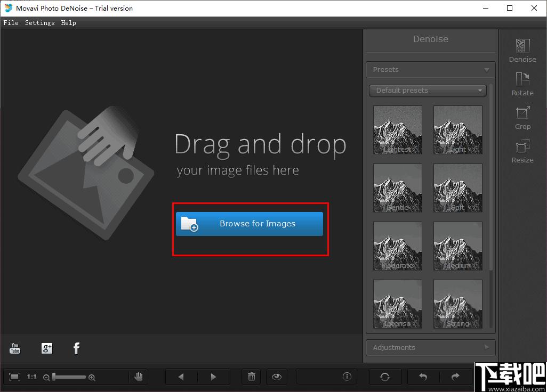Delete the image with the trash icon
The image size is (547, 392).
point(252,377)
